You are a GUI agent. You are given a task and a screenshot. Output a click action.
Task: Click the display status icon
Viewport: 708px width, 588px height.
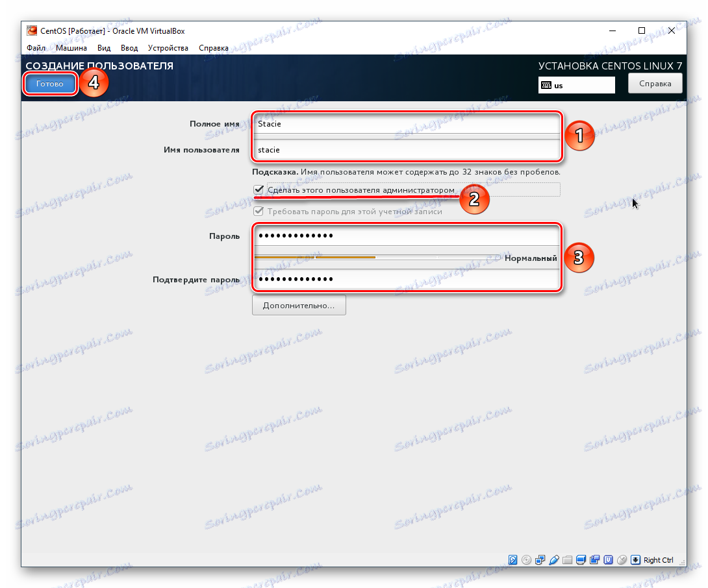[x=580, y=559]
